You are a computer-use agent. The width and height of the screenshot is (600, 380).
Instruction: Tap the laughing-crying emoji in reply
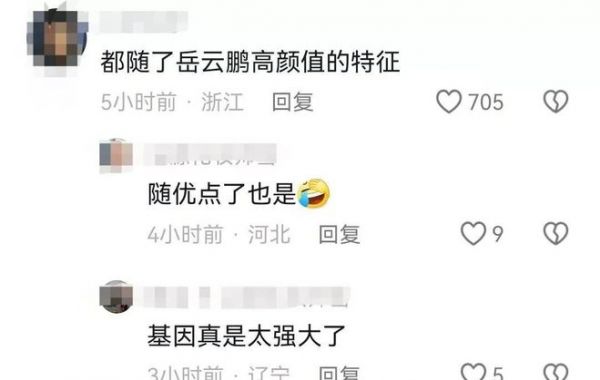coord(314,194)
